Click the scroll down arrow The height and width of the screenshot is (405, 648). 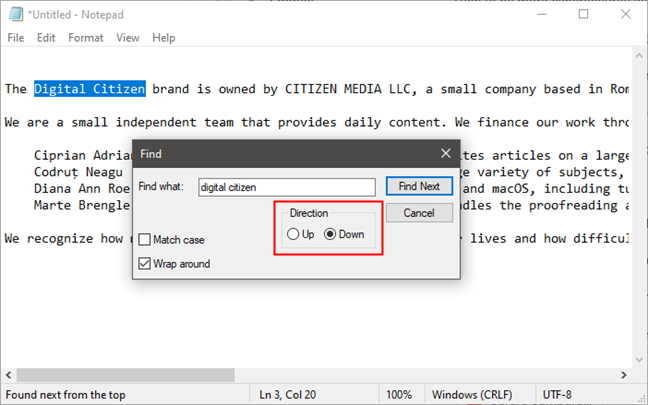coord(639,360)
